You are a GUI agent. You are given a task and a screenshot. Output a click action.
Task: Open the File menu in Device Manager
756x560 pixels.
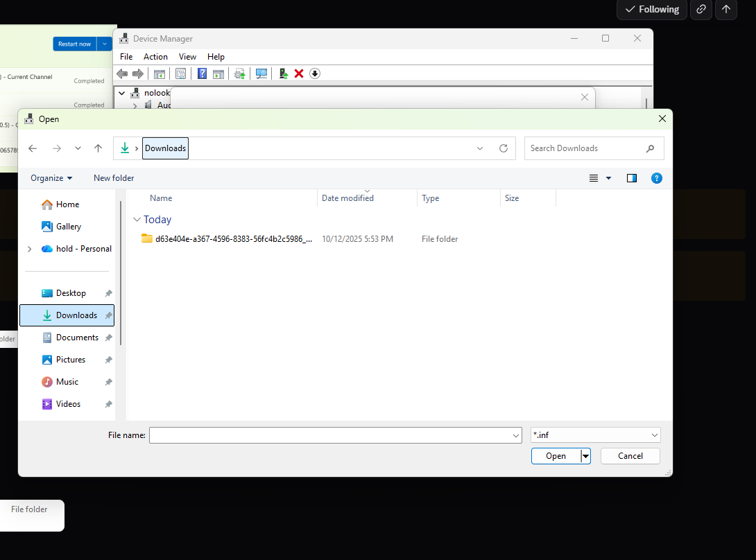click(x=126, y=57)
